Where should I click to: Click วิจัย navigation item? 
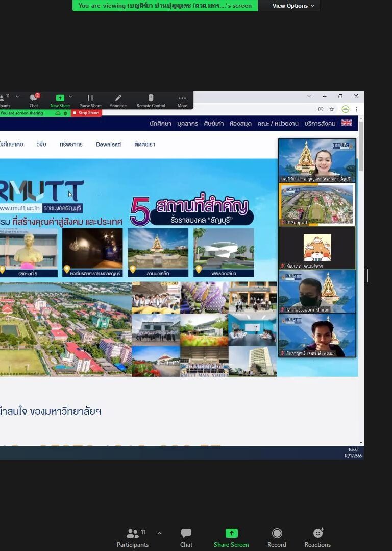pyautogui.click(x=41, y=144)
